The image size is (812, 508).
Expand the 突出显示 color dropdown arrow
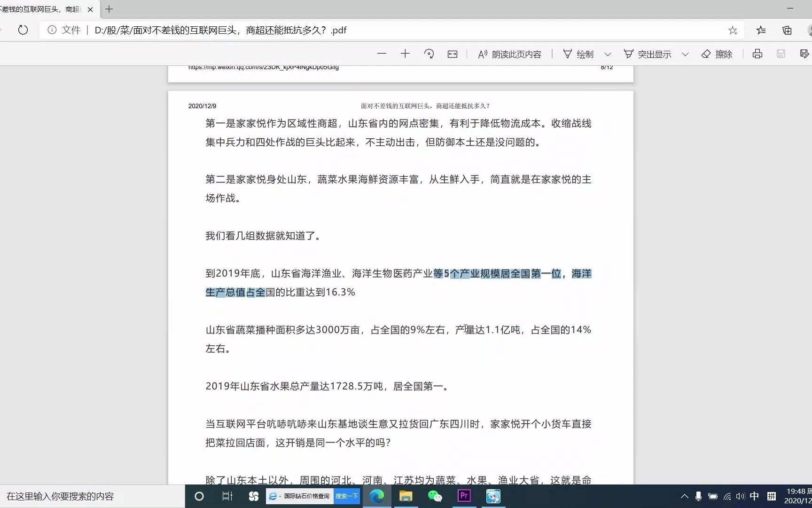tap(685, 54)
